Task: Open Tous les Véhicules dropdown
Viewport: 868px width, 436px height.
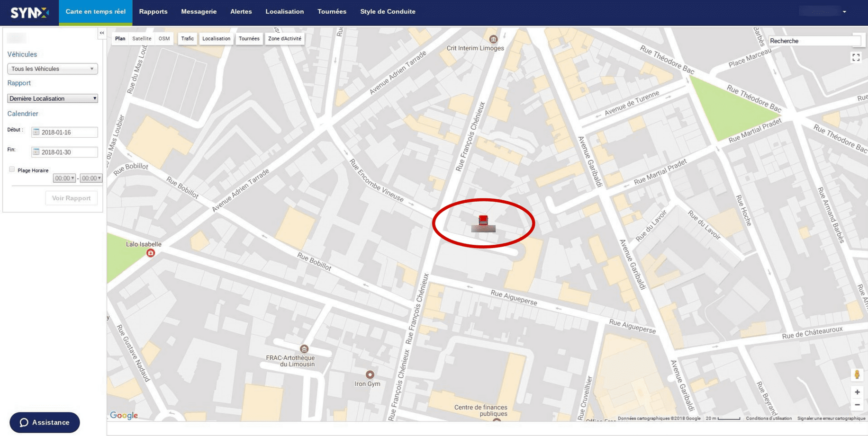Action: [x=53, y=69]
